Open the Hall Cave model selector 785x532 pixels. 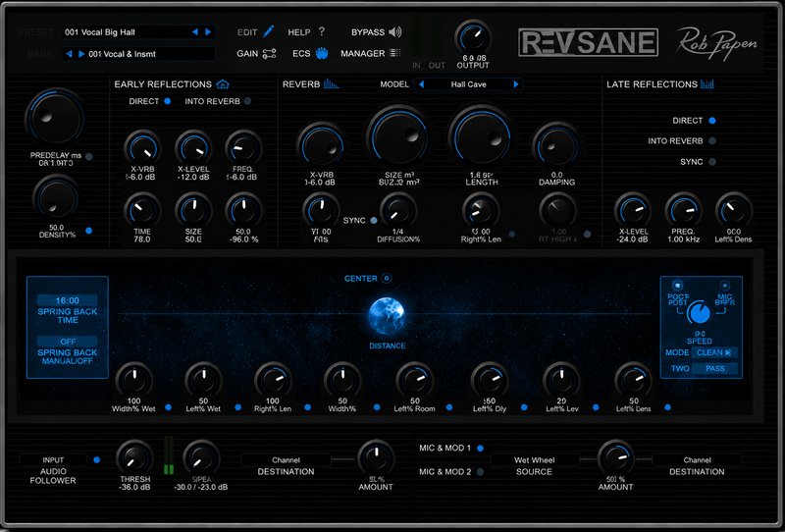tap(469, 84)
